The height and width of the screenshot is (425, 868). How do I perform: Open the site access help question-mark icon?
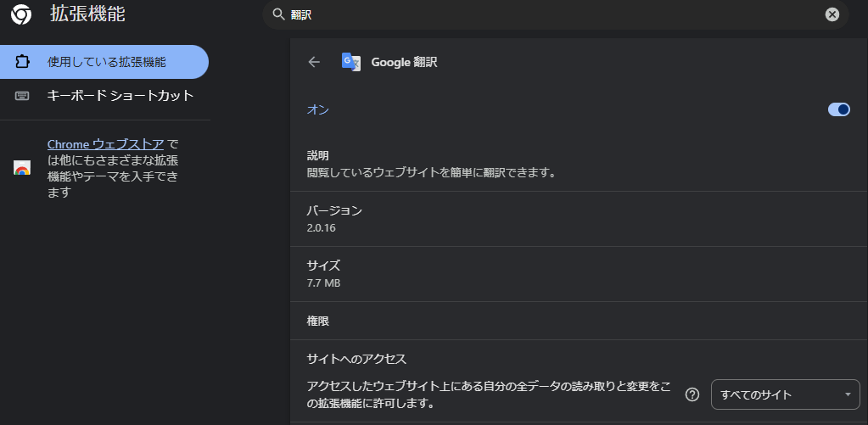(x=692, y=394)
